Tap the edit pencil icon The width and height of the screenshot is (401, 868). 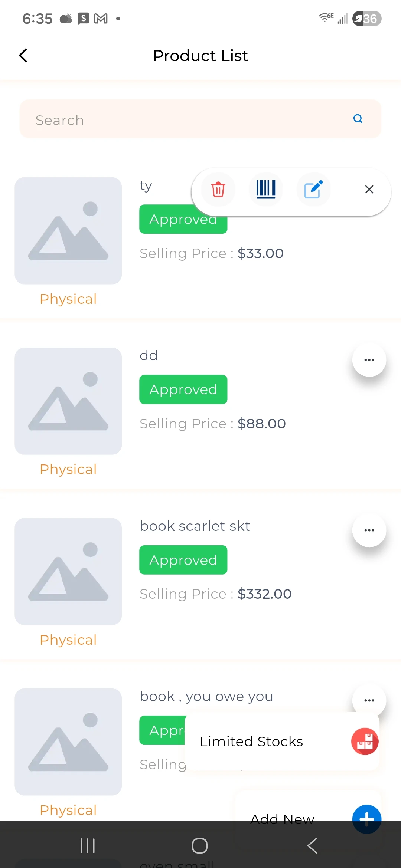(x=313, y=190)
